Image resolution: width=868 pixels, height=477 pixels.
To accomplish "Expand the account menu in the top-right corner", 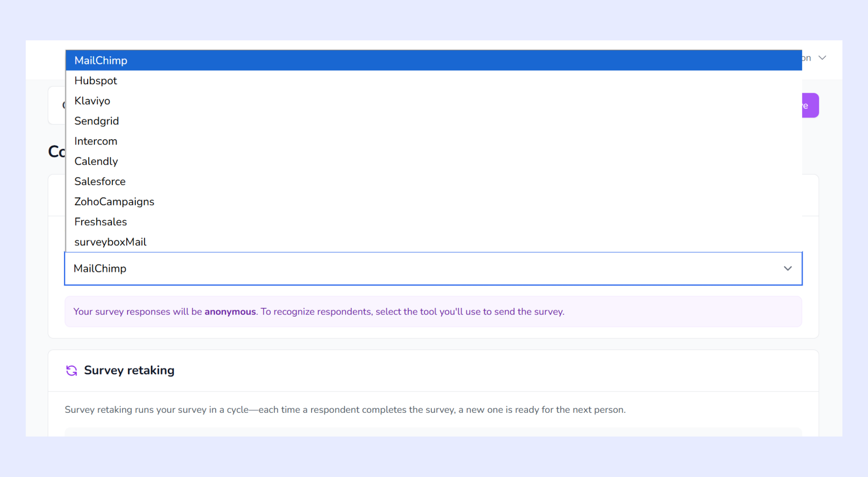I will tap(822, 57).
